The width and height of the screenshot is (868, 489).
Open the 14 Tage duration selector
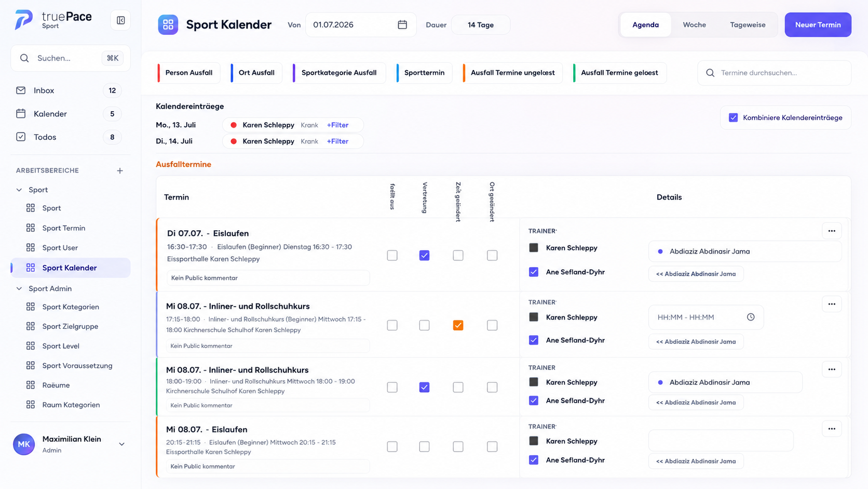(x=481, y=24)
